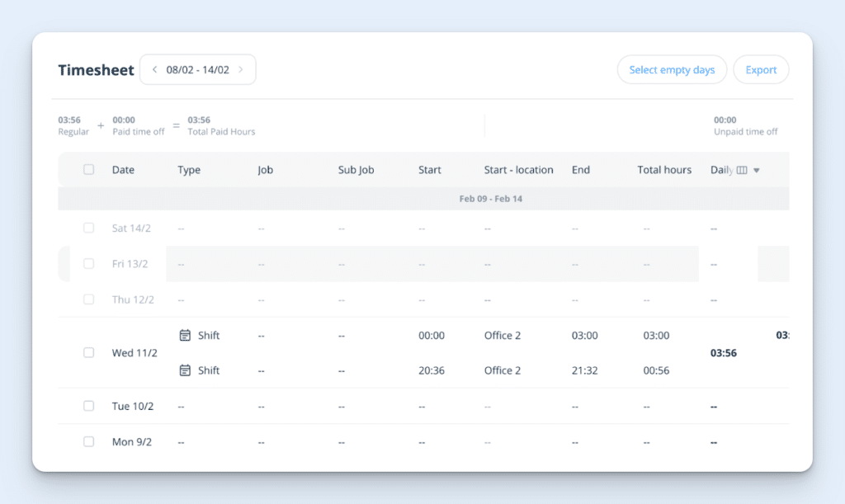Expand the 08/02 - 14/02 date range picker
Screen dimensions: 845x504
[198, 69]
